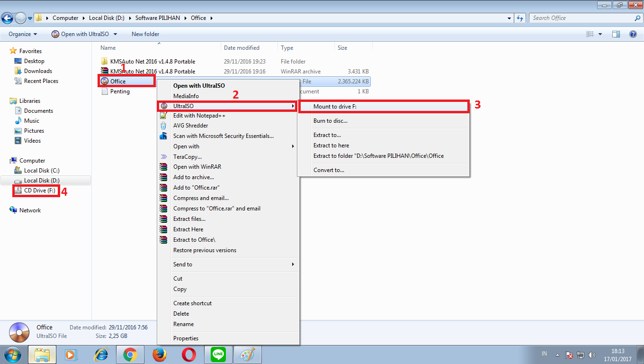Choose MediaInfo from context menu
This screenshot has width=644, height=364.
229,96
